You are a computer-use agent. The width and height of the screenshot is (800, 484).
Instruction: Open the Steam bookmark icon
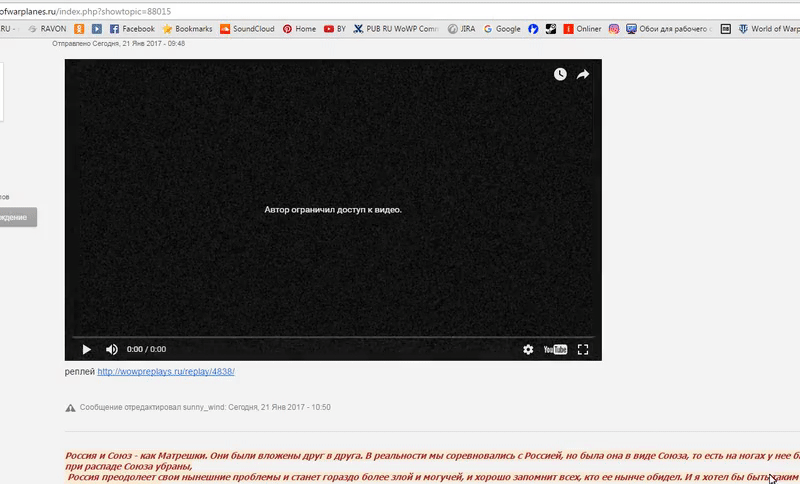[551, 29]
